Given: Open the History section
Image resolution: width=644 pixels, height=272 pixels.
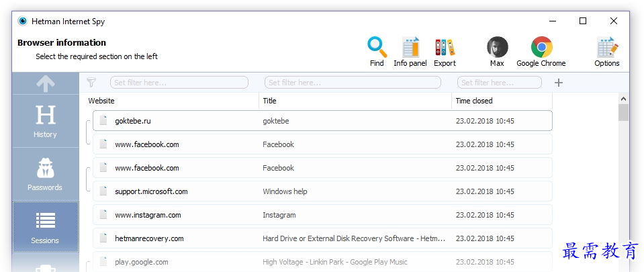Looking at the screenshot, I should point(46,121).
